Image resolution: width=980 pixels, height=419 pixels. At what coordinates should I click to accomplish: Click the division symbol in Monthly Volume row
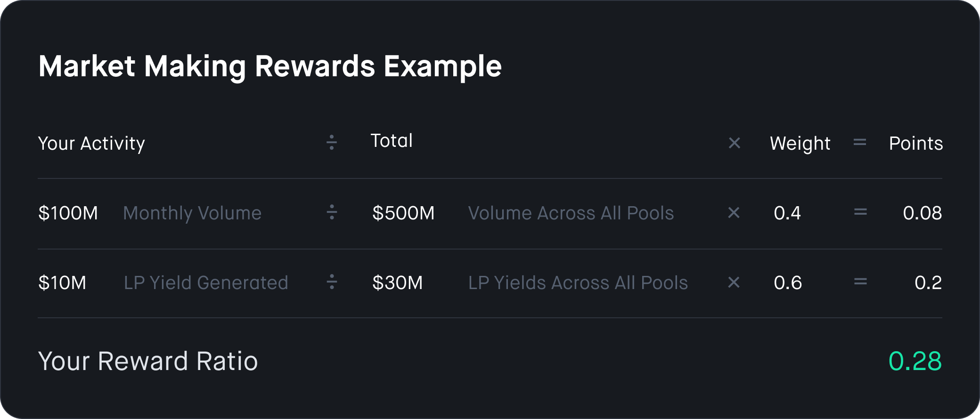(x=332, y=212)
